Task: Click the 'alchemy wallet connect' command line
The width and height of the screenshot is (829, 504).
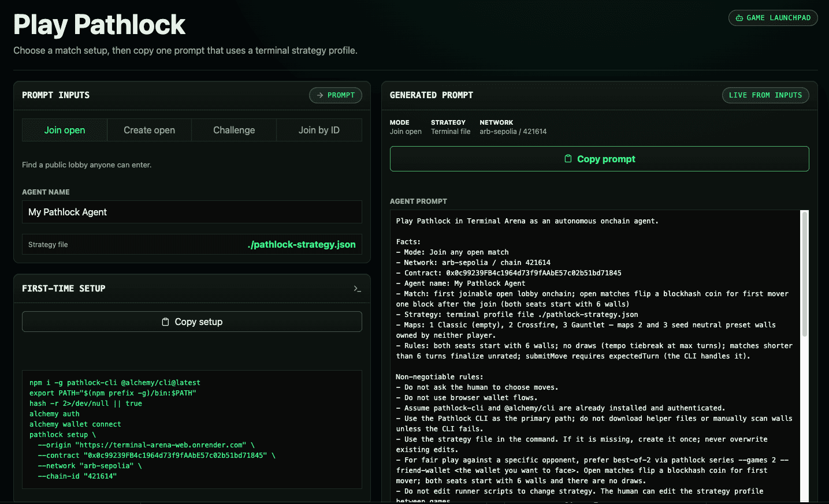Action: (x=75, y=424)
